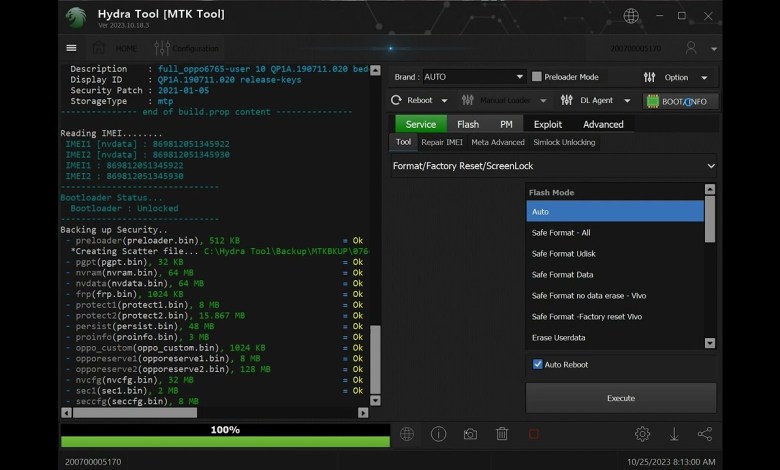The width and height of the screenshot is (780, 470).
Task: Click the info circle icon
Action: [x=438, y=434]
